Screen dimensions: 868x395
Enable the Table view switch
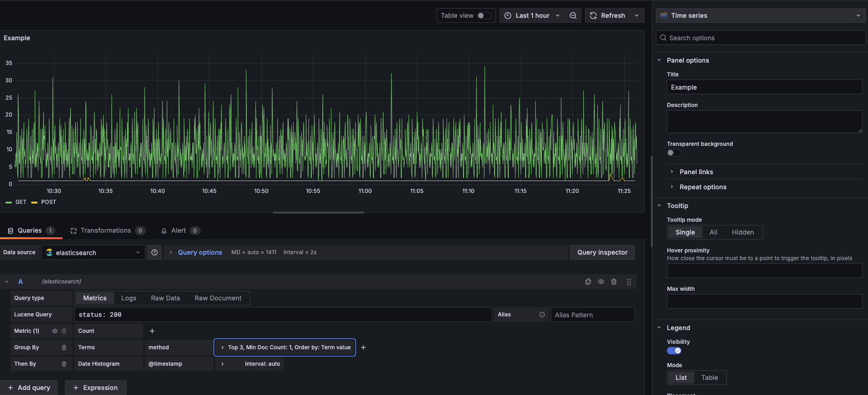(x=484, y=16)
